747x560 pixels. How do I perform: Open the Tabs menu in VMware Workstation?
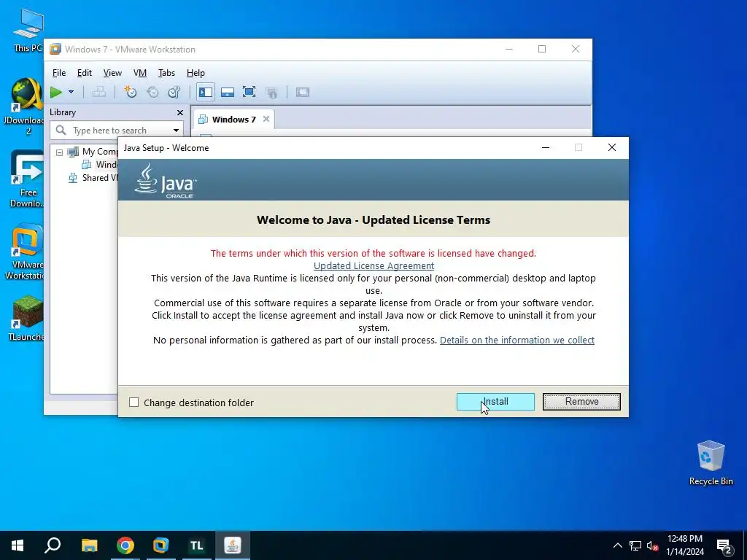(x=166, y=73)
